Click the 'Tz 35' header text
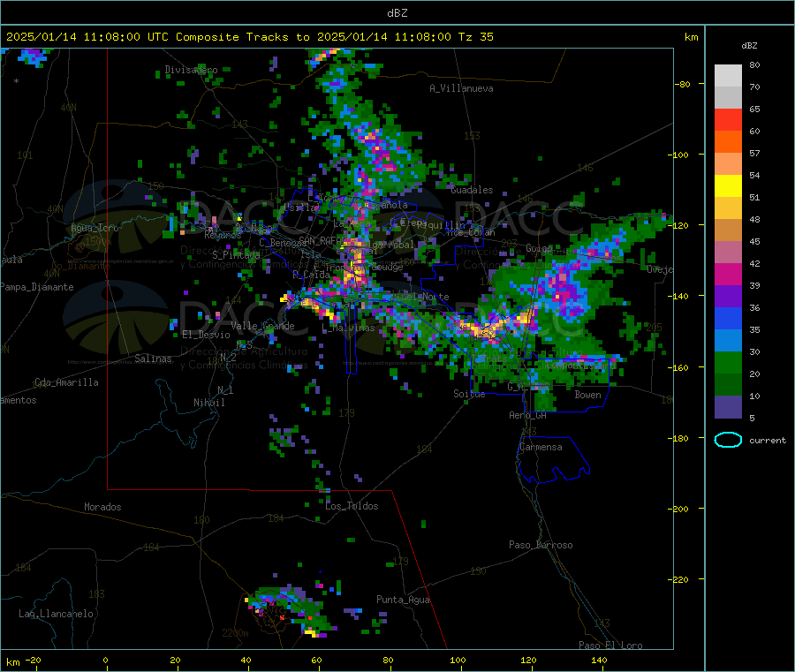The width and height of the screenshot is (795, 672). [475, 37]
